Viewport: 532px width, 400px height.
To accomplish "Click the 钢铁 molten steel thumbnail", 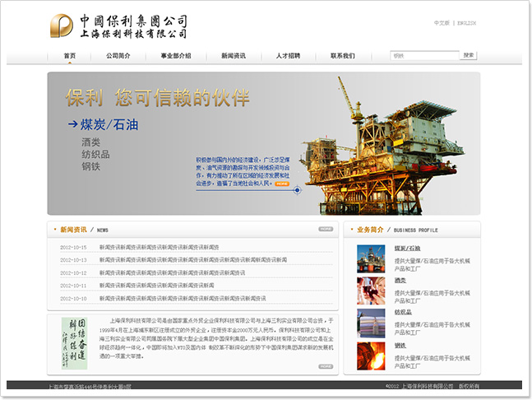I will 371,356.
